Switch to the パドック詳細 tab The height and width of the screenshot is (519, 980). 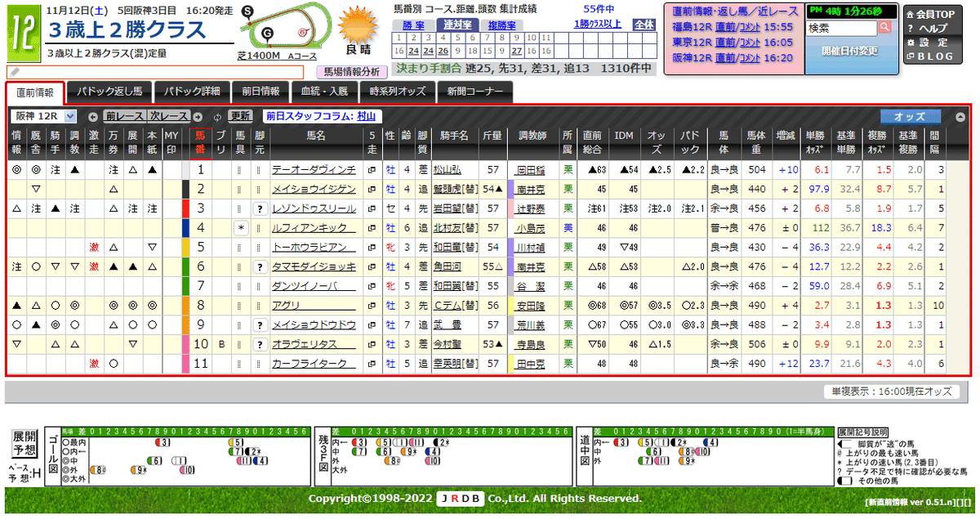point(193,92)
